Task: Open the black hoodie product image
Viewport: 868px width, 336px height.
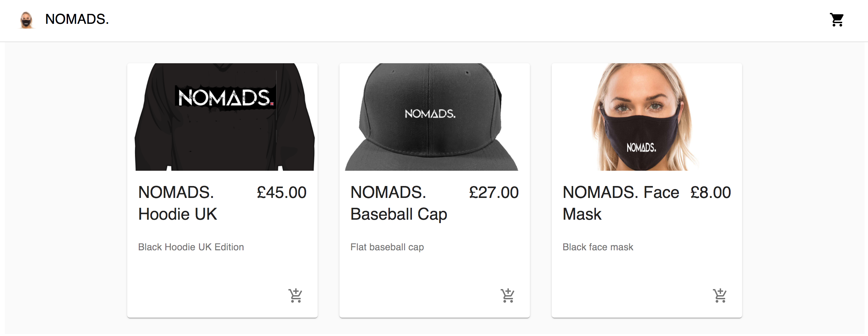Action: (x=222, y=117)
